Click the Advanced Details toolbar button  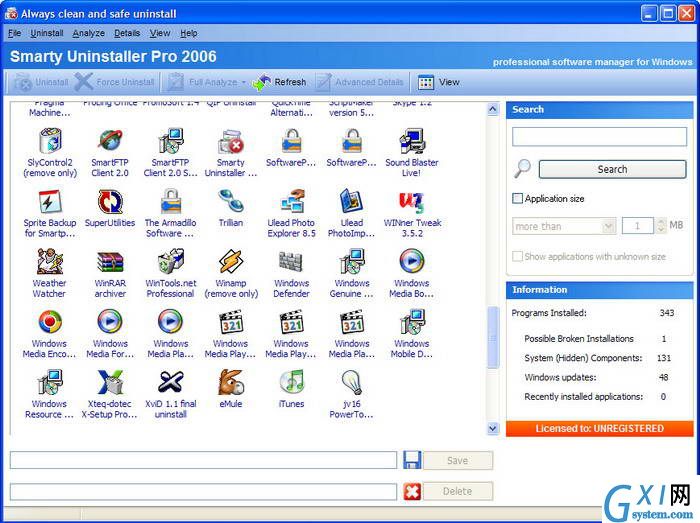360,82
